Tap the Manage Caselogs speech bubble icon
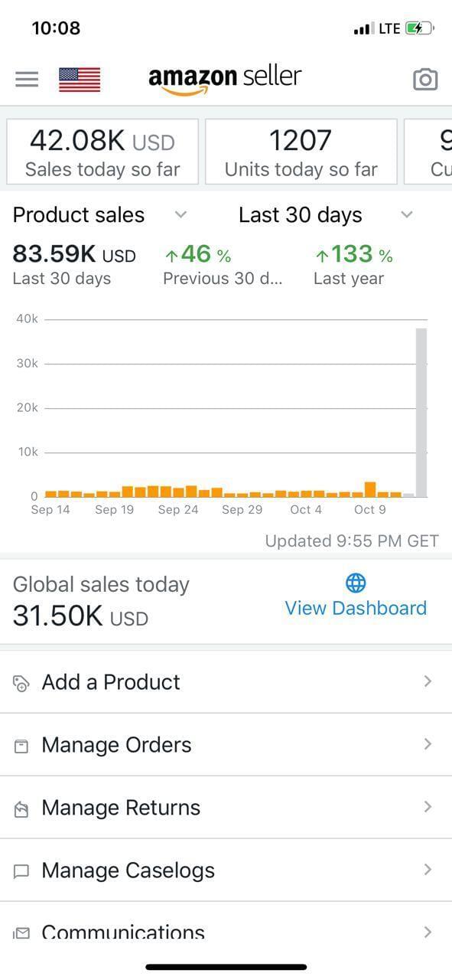 (x=21, y=871)
